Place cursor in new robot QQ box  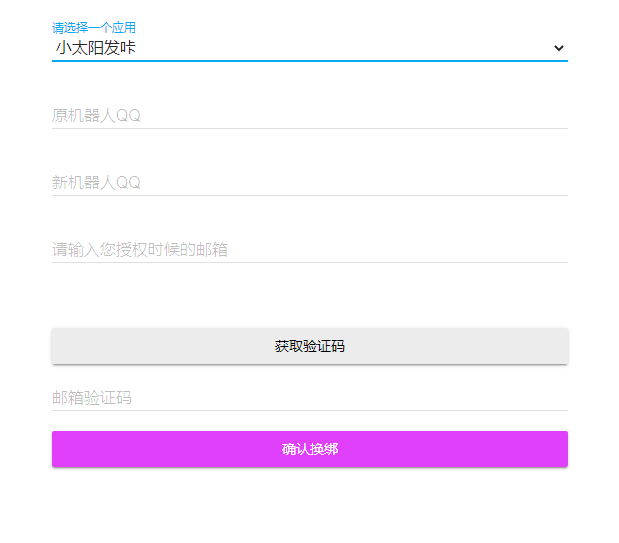(309, 182)
